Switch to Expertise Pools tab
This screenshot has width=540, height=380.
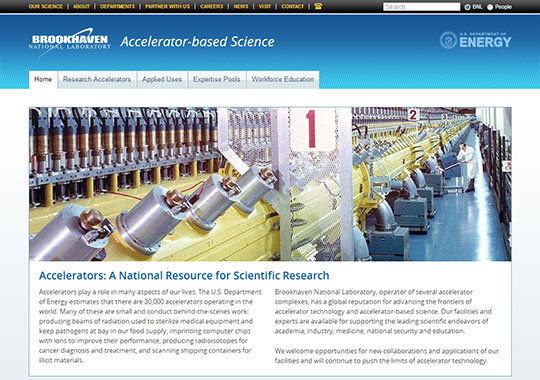(x=217, y=80)
